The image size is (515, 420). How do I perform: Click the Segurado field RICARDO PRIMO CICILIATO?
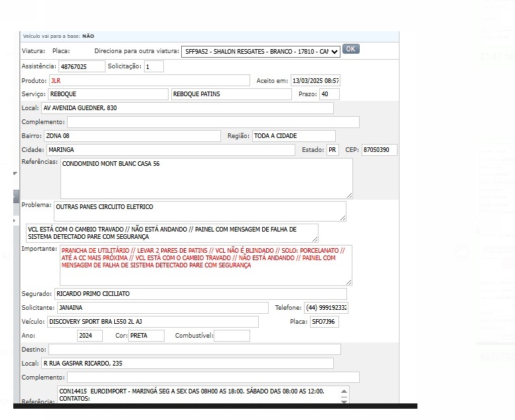tap(200, 294)
